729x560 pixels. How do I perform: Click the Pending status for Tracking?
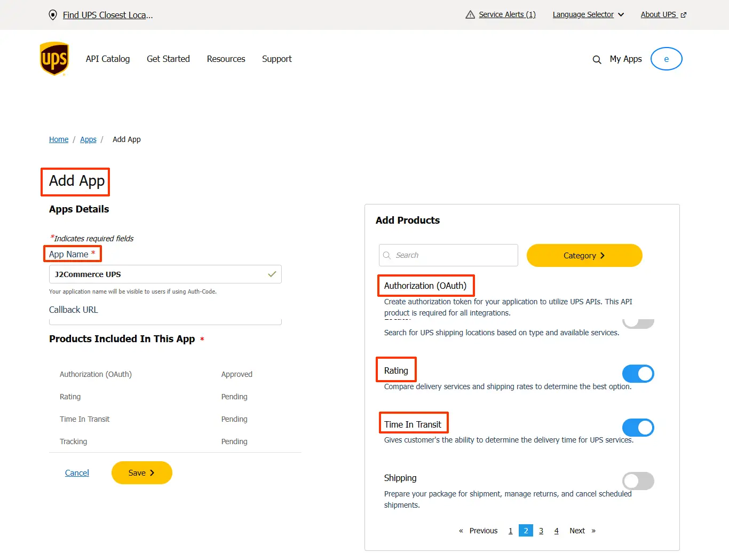pyautogui.click(x=234, y=441)
